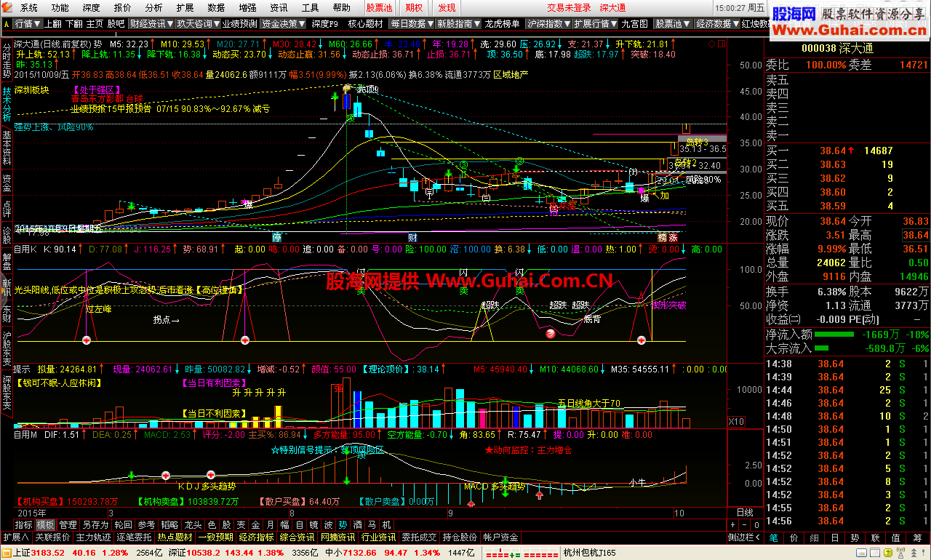Expand the 扩展行情 dropdown

click(x=596, y=23)
